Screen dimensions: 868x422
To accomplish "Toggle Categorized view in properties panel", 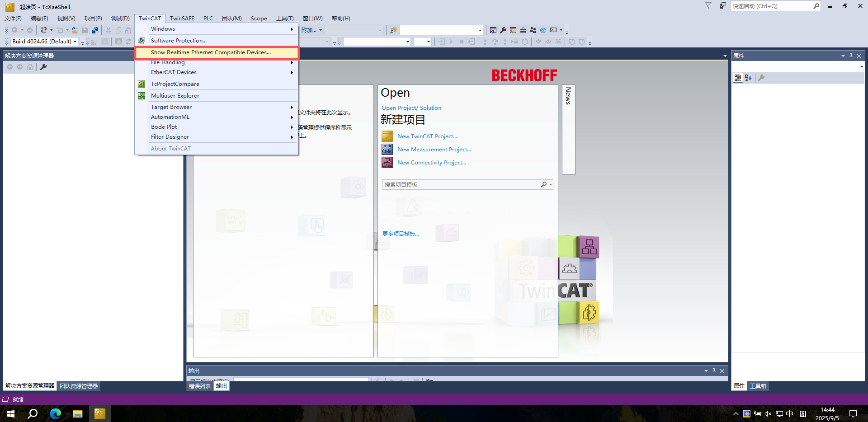I will [x=738, y=78].
